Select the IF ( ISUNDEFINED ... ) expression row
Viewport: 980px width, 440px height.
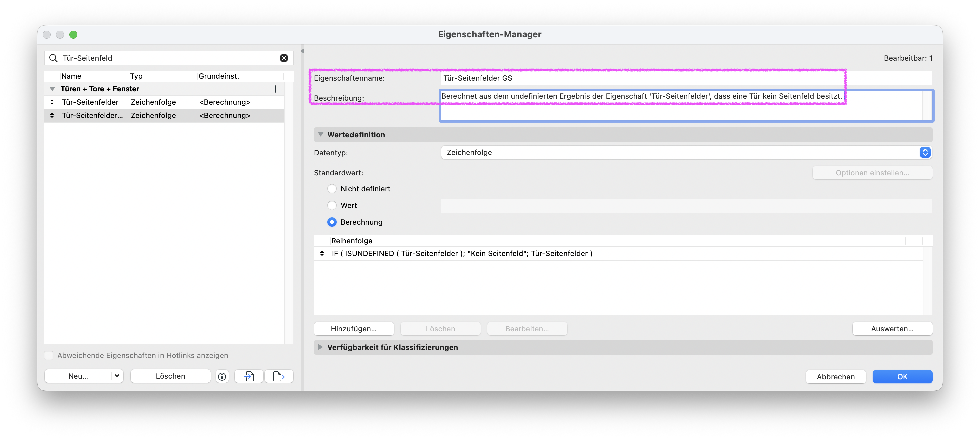[x=619, y=253]
